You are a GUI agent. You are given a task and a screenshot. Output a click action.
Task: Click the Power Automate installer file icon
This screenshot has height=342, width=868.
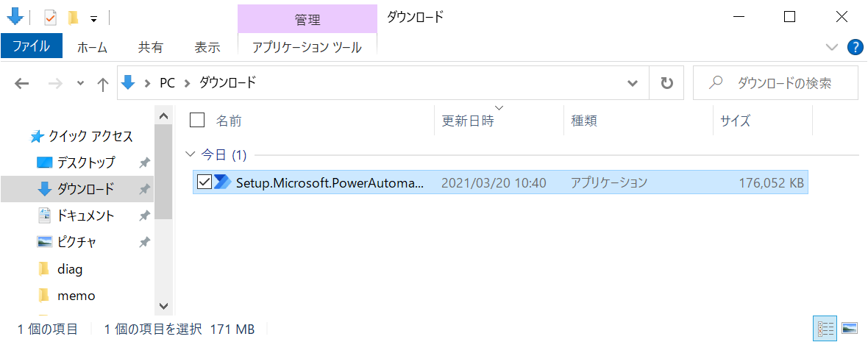click(223, 182)
